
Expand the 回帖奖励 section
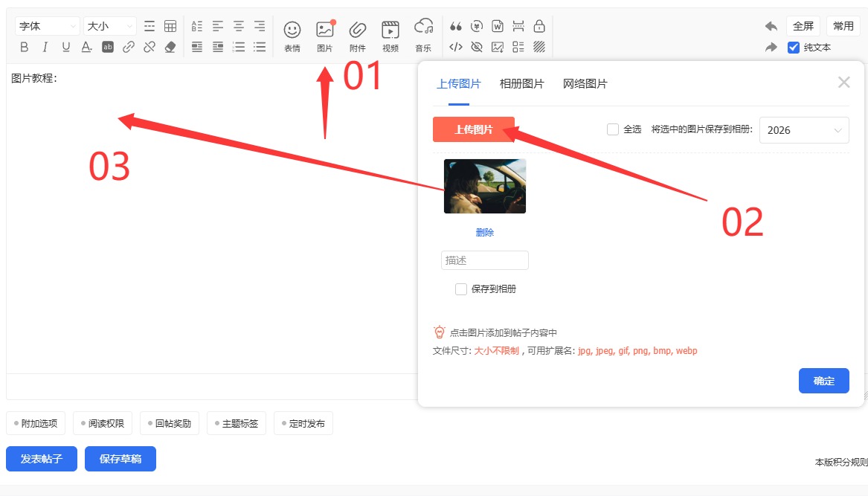pyautogui.click(x=170, y=423)
